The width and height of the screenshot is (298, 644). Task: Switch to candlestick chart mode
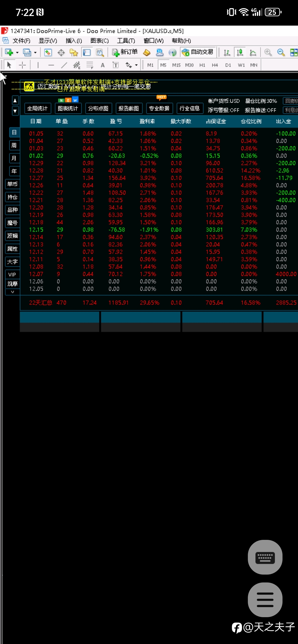click(240, 52)
